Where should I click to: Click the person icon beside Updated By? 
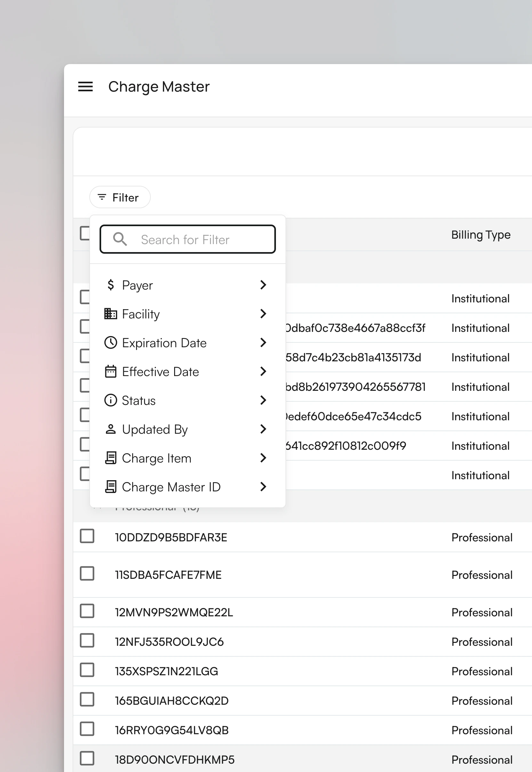pyautogui.click(x=111, y=429)
